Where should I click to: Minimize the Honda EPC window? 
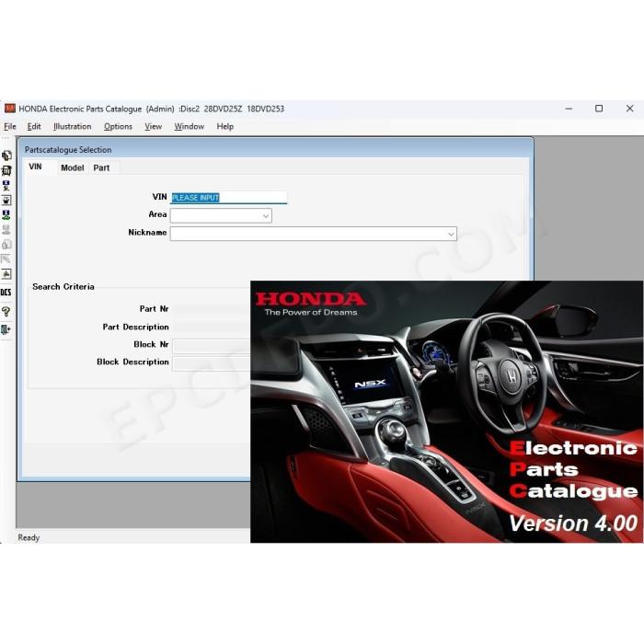(569, 109)
